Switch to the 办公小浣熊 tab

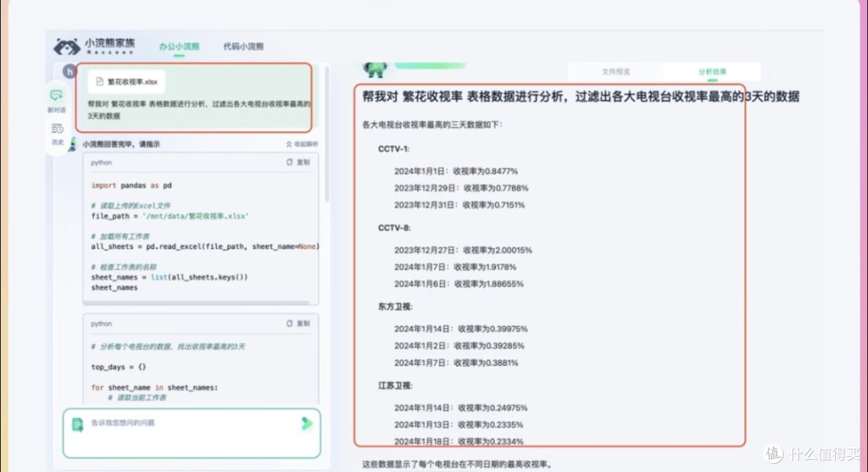[x=178, y=47]
